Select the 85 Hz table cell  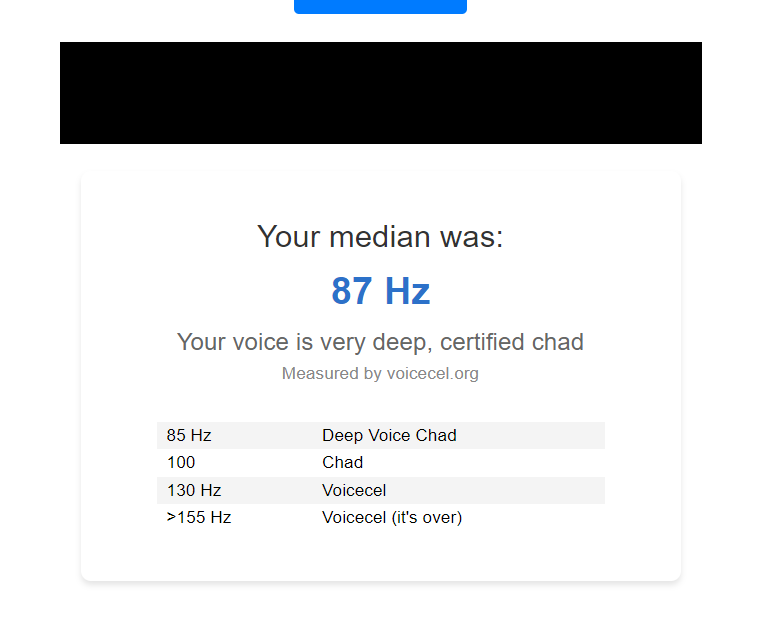click(189, 435)
